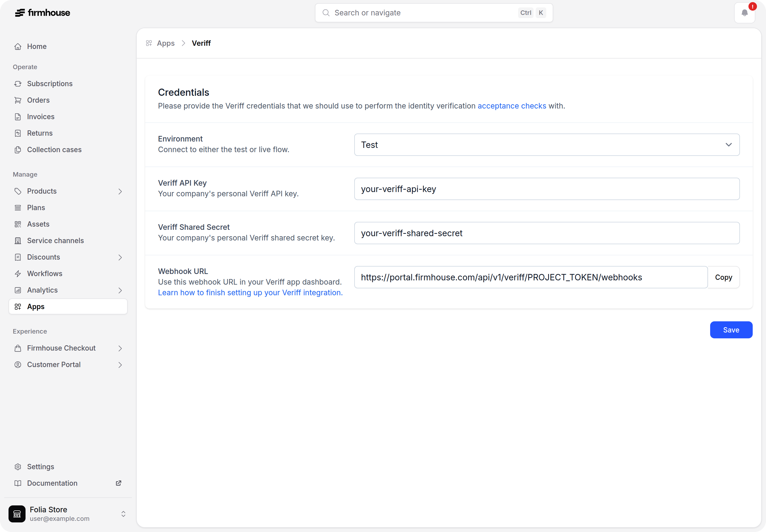766x532 pixels.
Task: Open Documentation link
Action: point(68,483)
